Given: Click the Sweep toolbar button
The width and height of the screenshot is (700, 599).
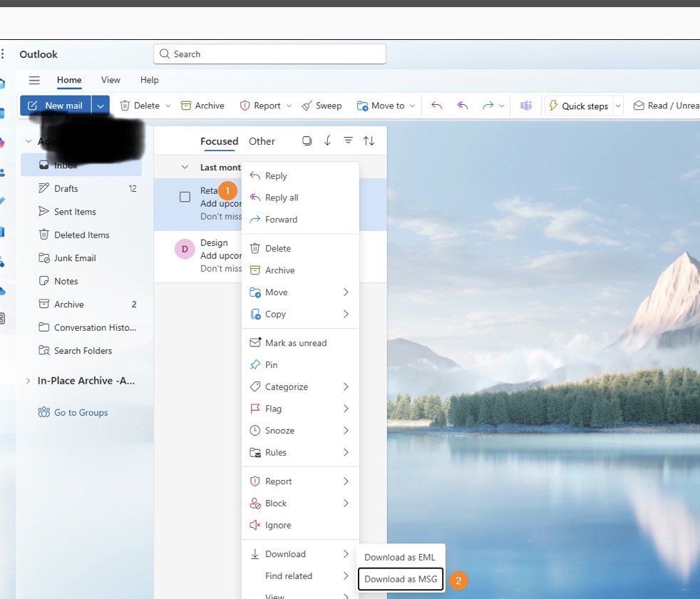Looking at the screenshot, I should (x=322, y=106).
